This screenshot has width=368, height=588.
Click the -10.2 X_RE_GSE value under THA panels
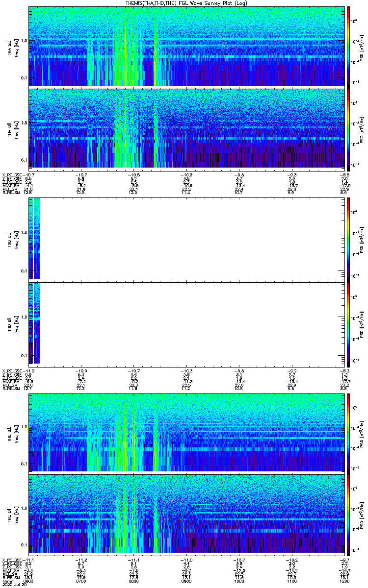[185, 174]
